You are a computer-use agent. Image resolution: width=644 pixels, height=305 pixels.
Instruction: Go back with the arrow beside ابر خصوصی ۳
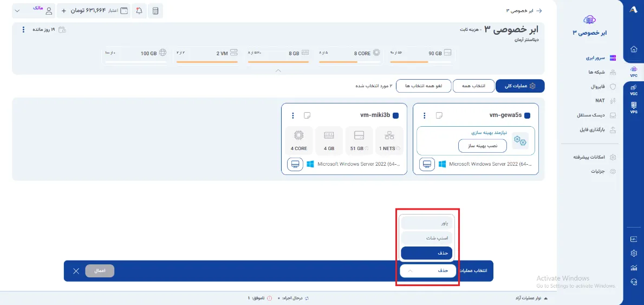click(x=539, y=11)
